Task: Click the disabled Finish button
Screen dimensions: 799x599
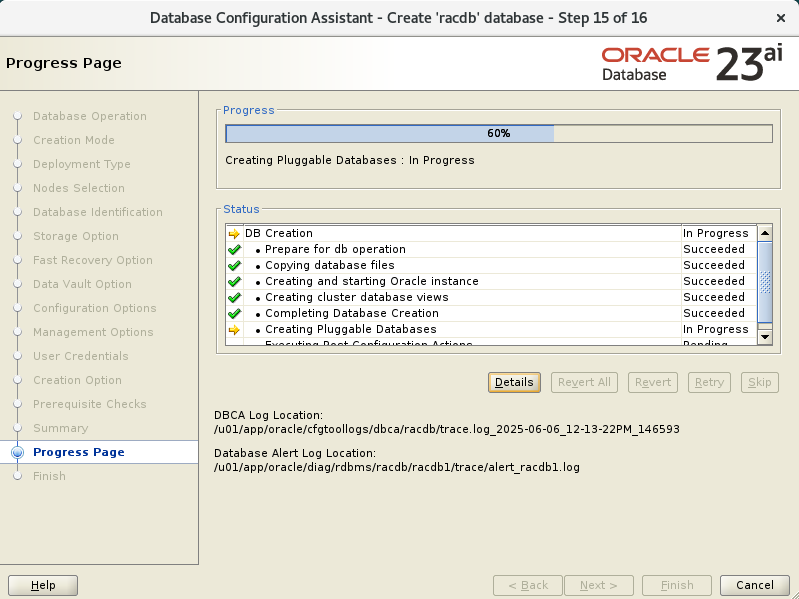Action: pos(677,585)
